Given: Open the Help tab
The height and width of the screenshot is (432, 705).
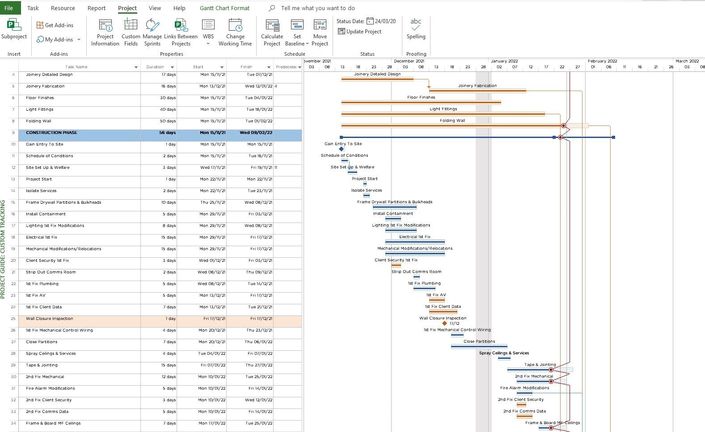Looking at the screenshot, I should pos(179,8).
